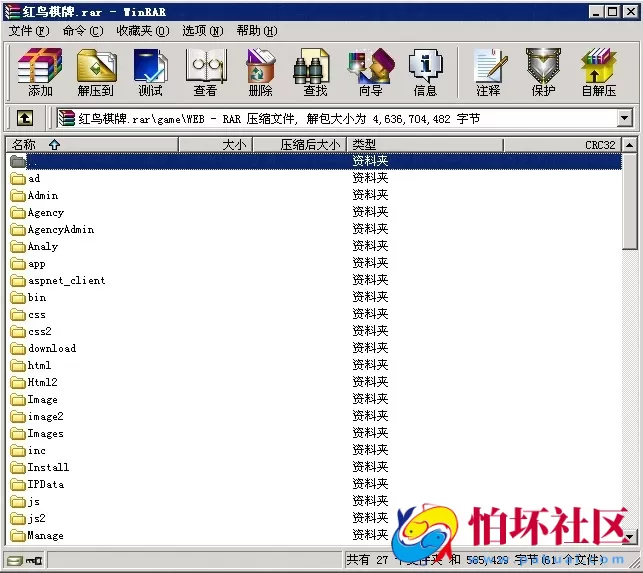The width and height of the screenshot is (643, 573).
Task: Click the SFX (自解压) toolbar icon
Action: tap(599, 73)
